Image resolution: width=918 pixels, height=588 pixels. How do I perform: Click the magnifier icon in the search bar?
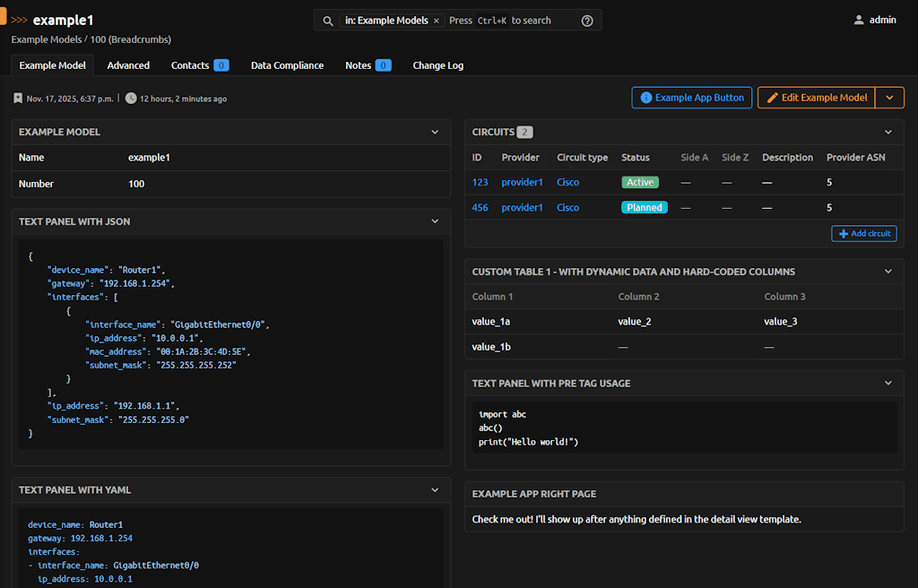(x=328, y=20)
